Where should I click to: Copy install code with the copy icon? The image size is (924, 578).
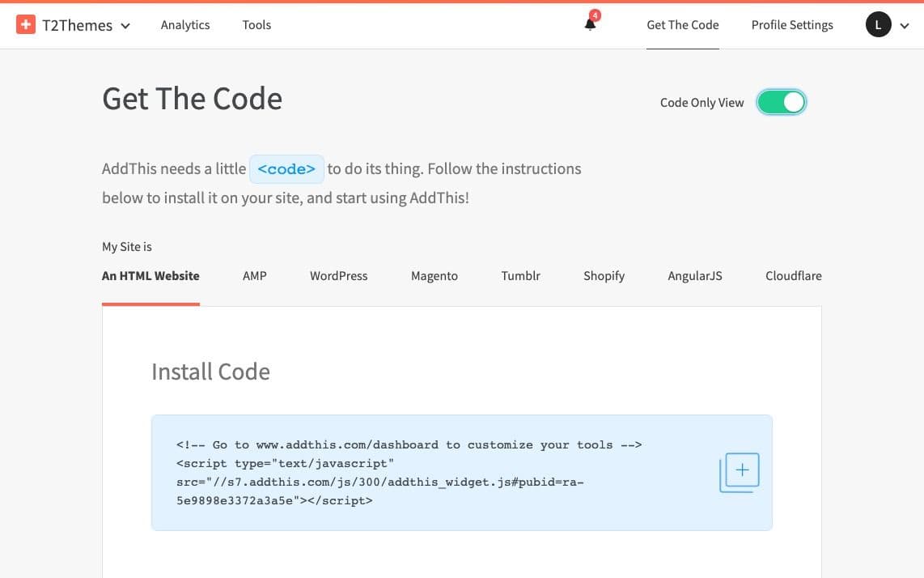click(739, 473)
